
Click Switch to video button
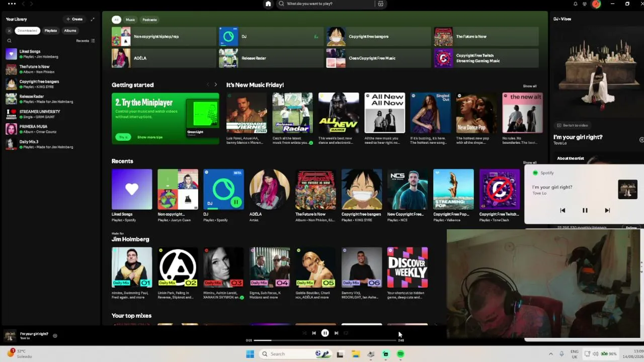click(x=573, y=125)
